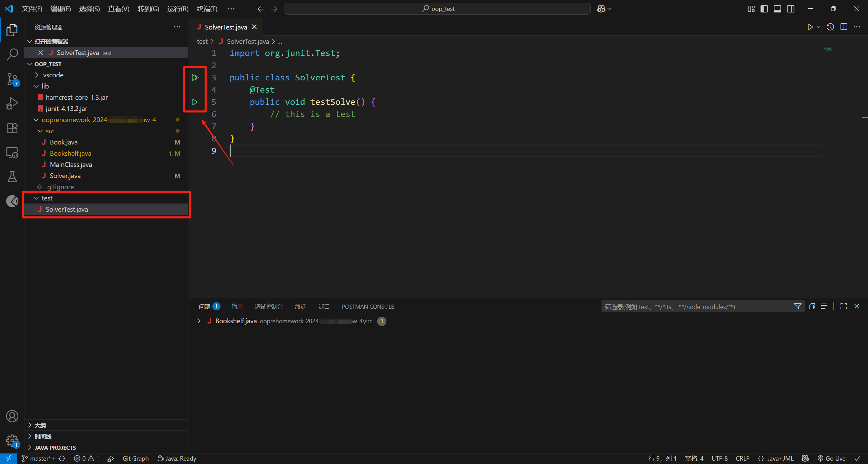Expand the Bookshelf.java problem entry
Viewport: 868px width, 464px height.
(x=199, y=321)
